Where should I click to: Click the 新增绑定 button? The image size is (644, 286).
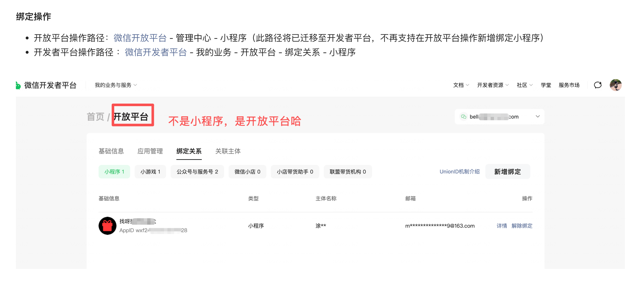tap(508, 172)
